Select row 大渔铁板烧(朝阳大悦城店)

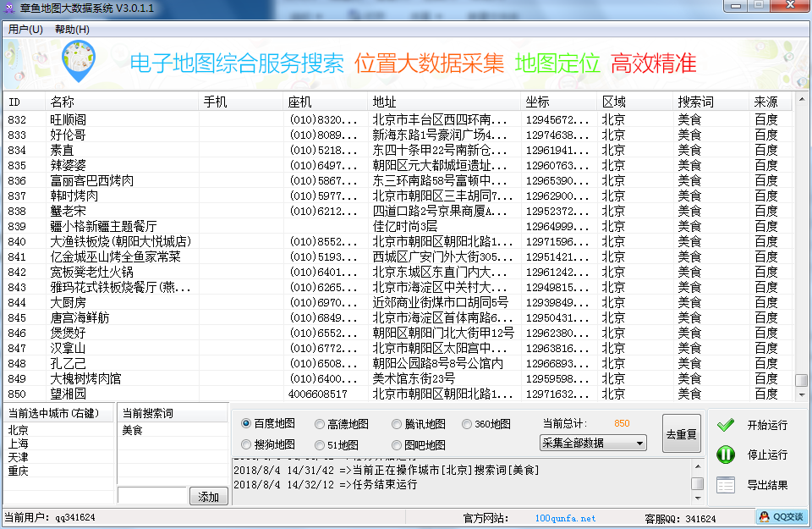(x=398, y=241)
